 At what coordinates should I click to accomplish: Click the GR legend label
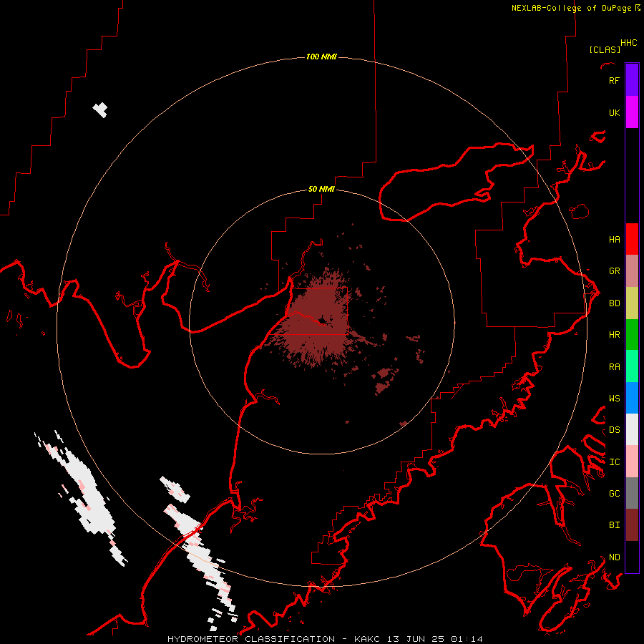(614, 271)
